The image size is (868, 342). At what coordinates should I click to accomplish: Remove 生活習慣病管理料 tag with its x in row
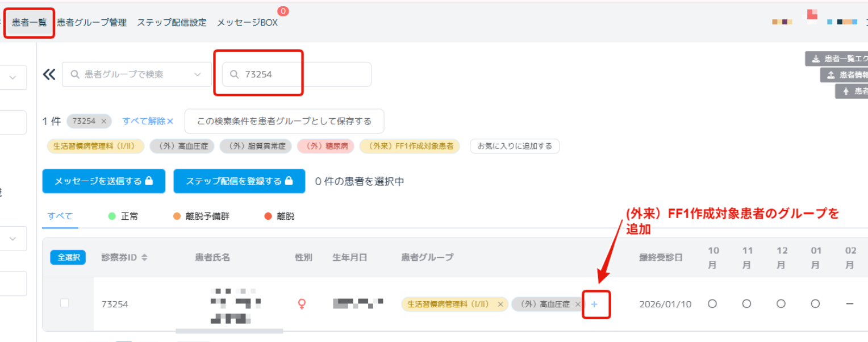(x=500, y=305)
